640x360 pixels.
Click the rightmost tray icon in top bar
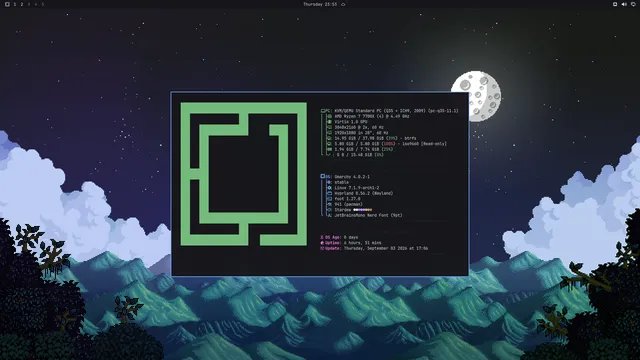[633, 4]
